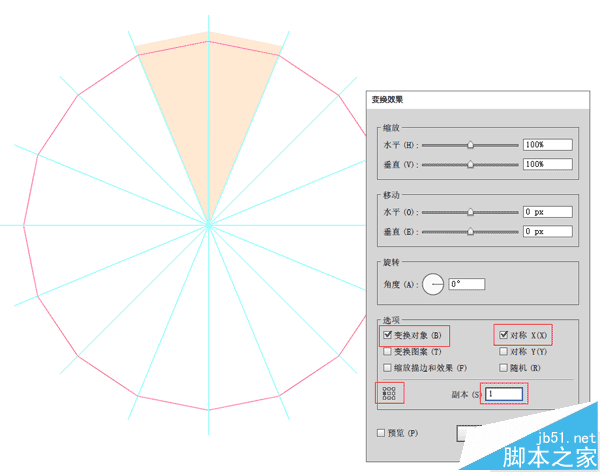600x472 pixels.
Task: Click the angle 0° input field
Action: pos(466,285)
